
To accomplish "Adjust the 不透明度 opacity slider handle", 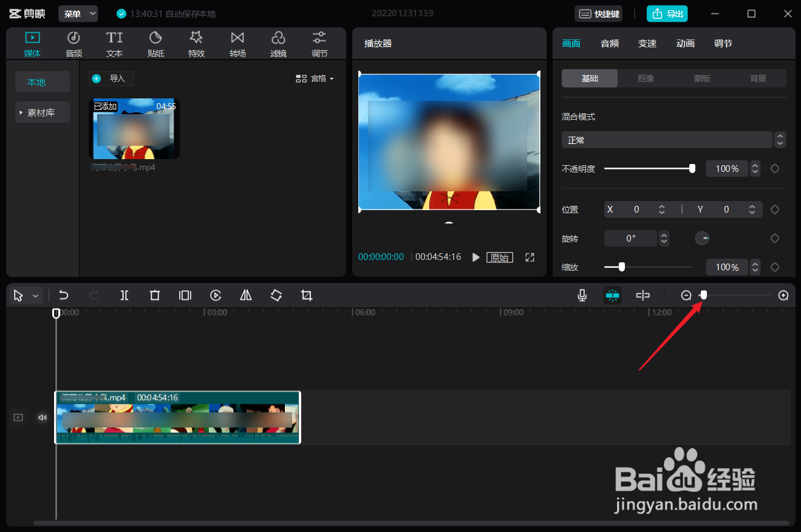I will pos(692,168).
